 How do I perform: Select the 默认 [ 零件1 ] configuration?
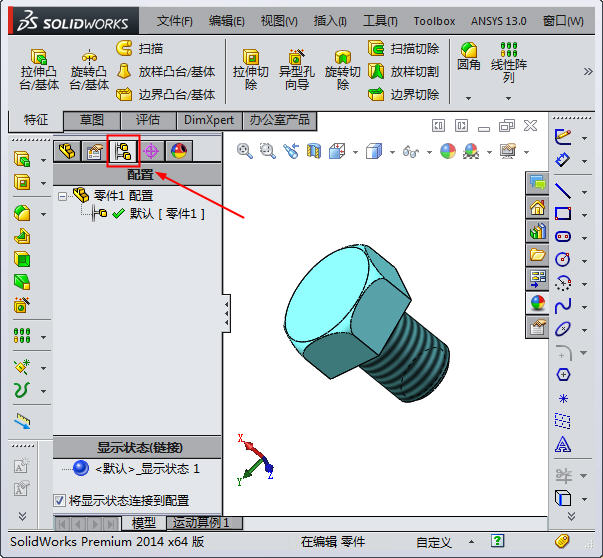click(166, 213)
